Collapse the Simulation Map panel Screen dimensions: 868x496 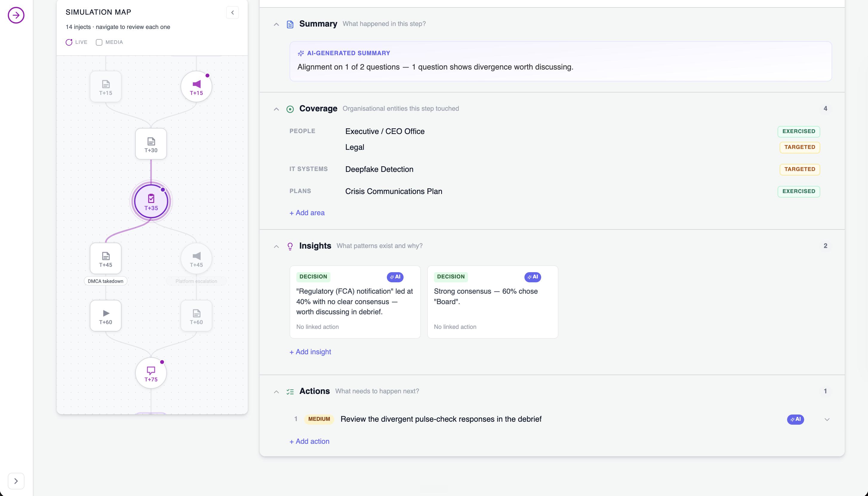232,13
